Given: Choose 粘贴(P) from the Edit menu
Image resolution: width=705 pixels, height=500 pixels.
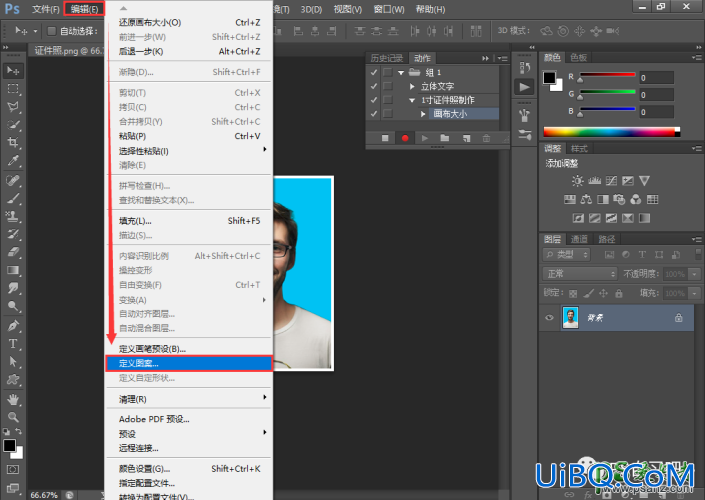Looking at the screenshot, I should pyautogui.click(x=189, y=136).
